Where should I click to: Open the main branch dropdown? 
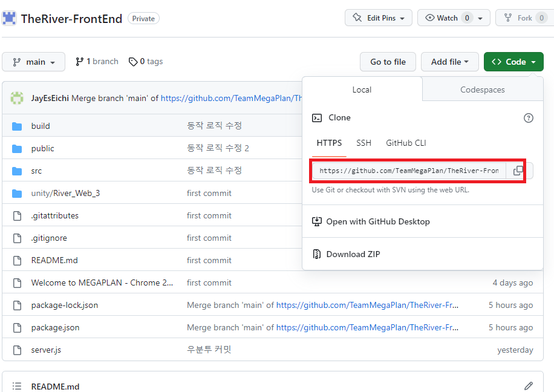(x=33, y=62)
